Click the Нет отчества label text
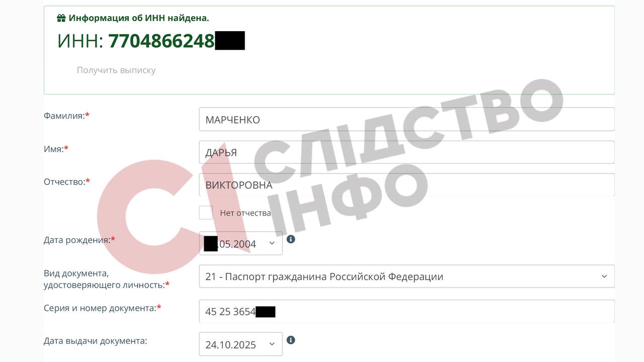The width and height of the screenshot is (644, 362). pyautogui.click(x=246, y=213)
